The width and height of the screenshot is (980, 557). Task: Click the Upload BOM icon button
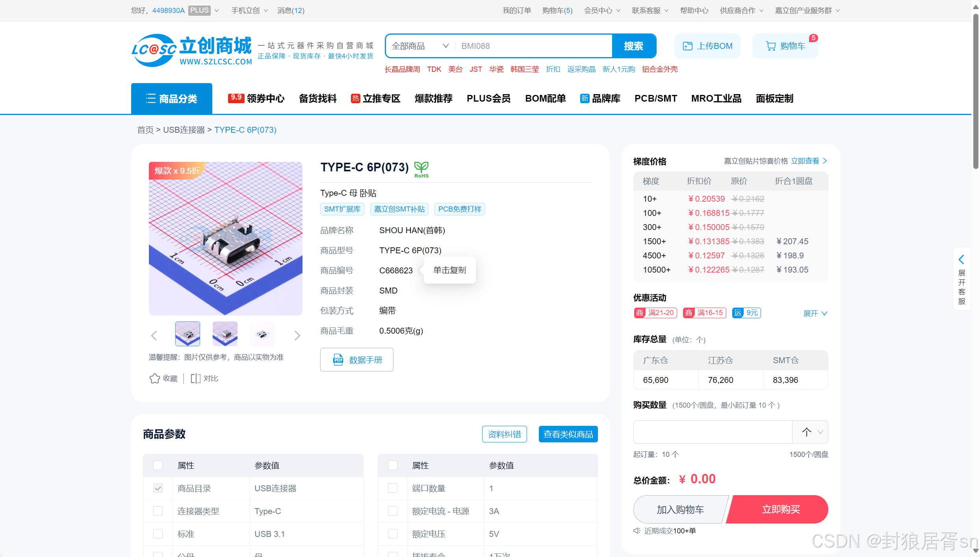[x=687, y=46]
